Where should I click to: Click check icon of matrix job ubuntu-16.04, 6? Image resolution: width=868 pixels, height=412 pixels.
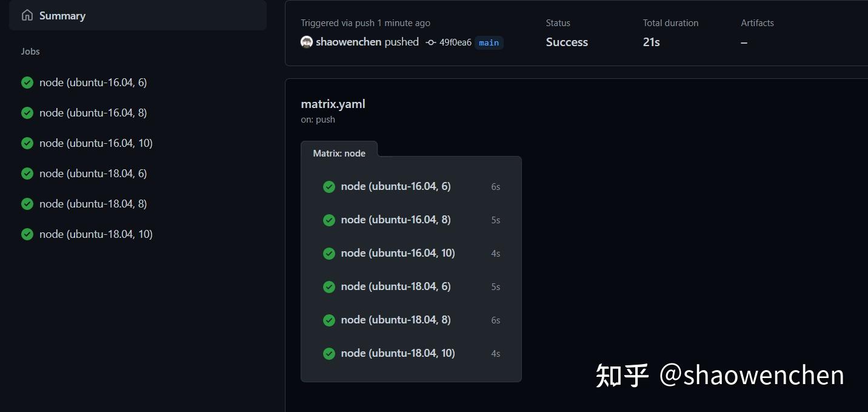(329, 187)
